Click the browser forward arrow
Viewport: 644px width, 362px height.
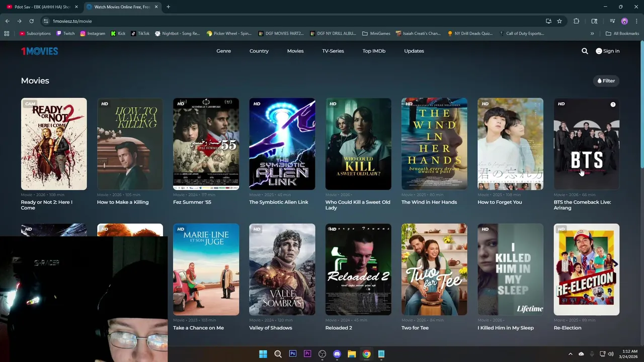click(19, 21)
